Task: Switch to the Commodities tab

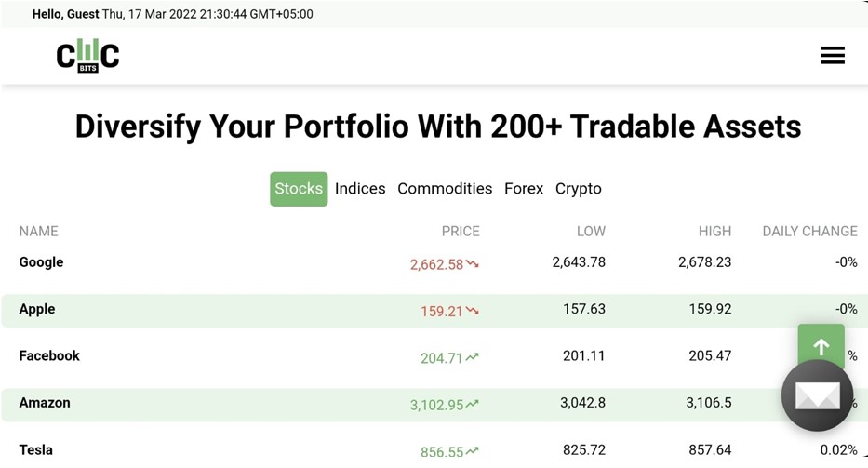Action: pyautogui.click(x=445, y=189)
